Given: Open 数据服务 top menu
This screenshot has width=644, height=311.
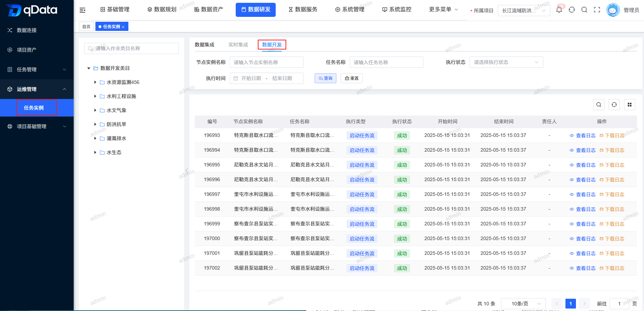Looking at the screenshot, I should coord(303,9).
